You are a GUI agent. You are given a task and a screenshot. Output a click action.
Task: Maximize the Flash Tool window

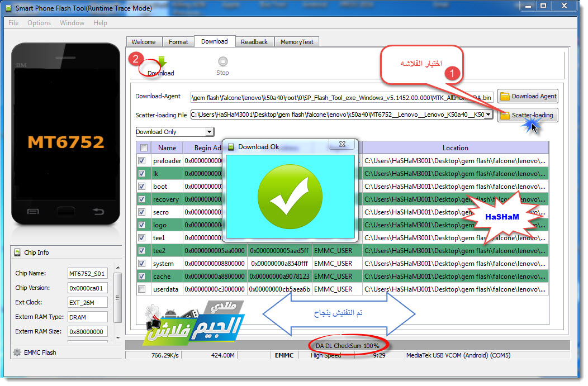[543, 6]
